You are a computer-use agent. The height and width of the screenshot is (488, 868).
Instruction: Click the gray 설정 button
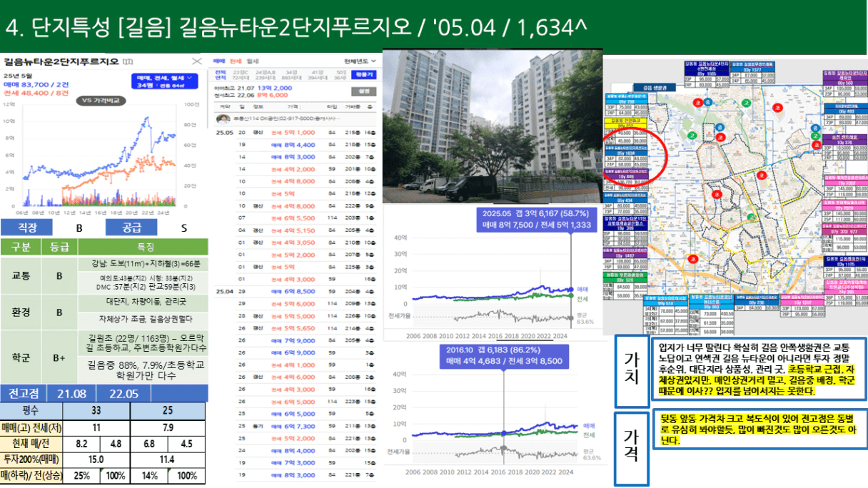[x=365, y=91]
